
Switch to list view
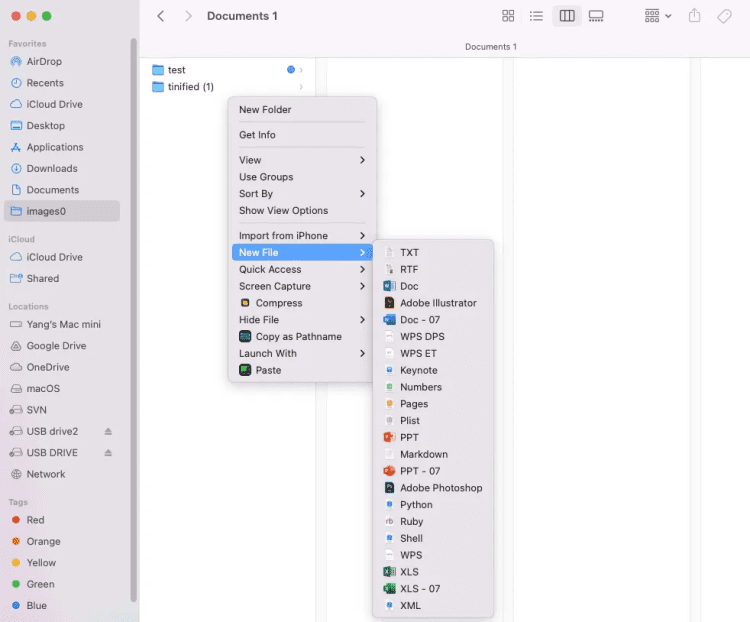(x=536, y=16)
